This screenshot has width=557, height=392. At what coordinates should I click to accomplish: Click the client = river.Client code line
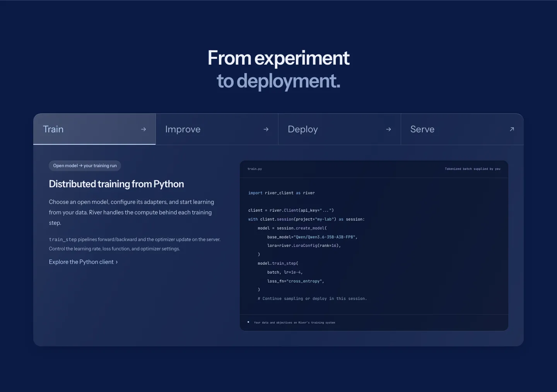click(x=291, y=210)
